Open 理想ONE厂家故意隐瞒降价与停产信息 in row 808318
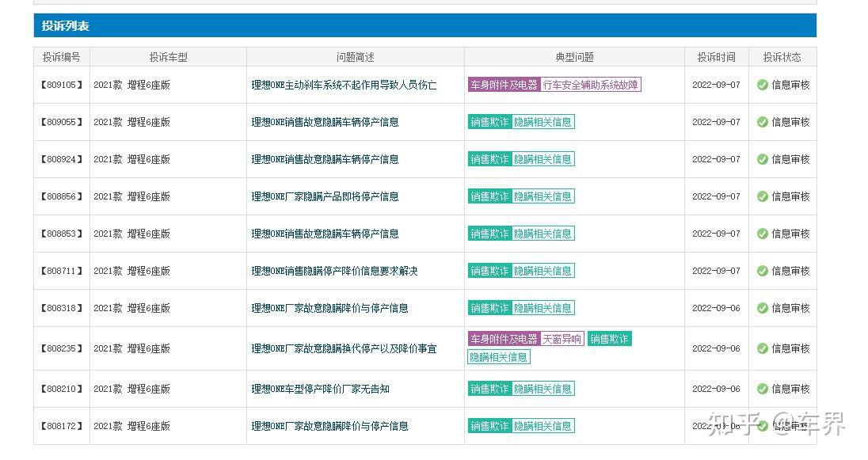 (330, 308)
